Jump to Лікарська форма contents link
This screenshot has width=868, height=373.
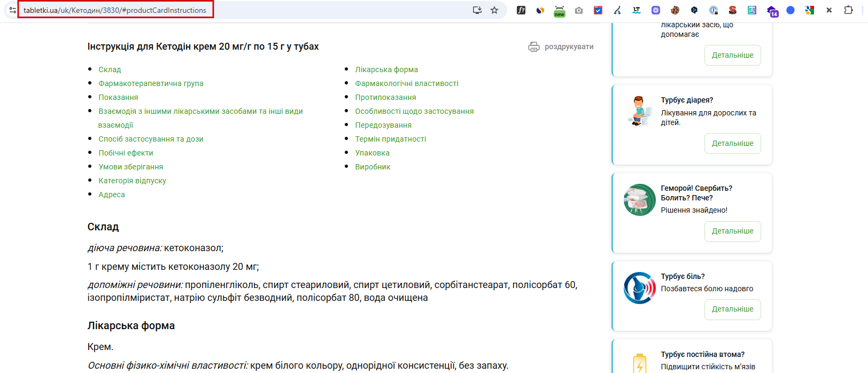[x=386, y=69]
